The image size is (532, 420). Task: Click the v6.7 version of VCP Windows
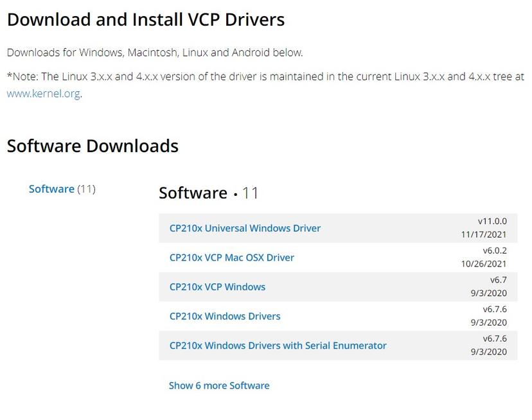coord(498,280)
